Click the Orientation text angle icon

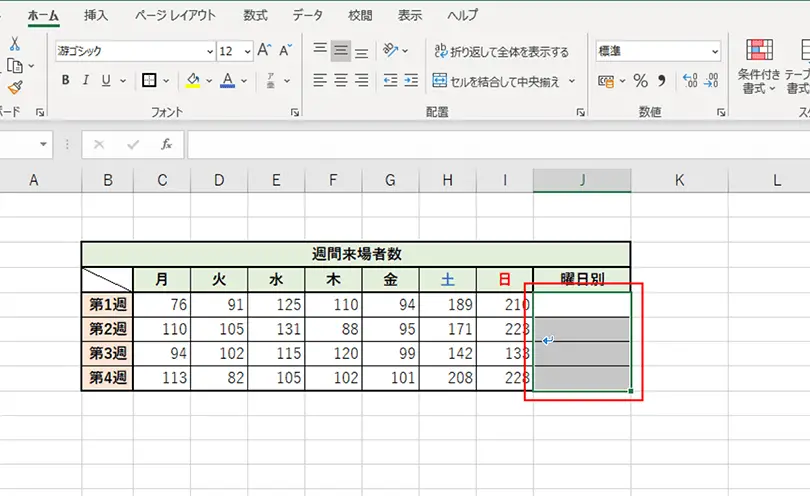(391, 50)
